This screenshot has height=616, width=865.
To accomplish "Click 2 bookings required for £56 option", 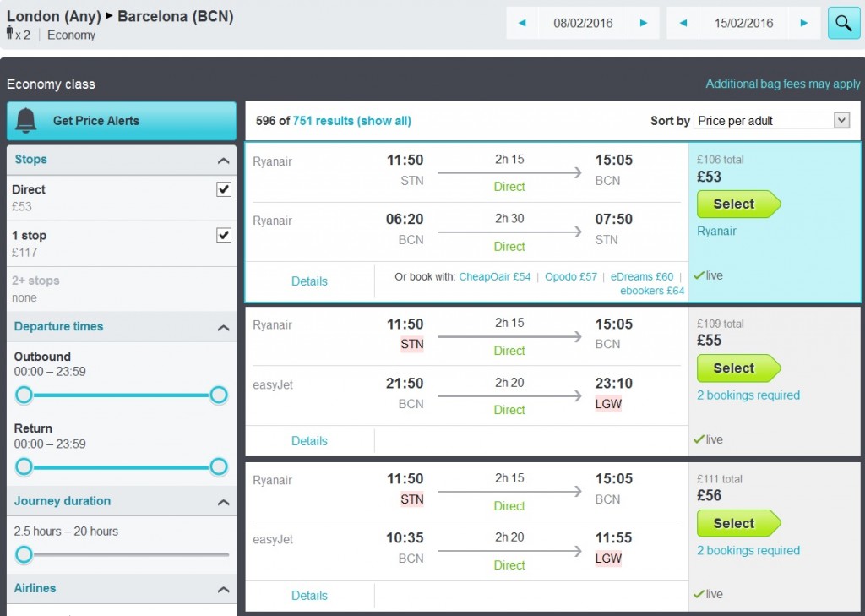I will click(x=748, y=550).
